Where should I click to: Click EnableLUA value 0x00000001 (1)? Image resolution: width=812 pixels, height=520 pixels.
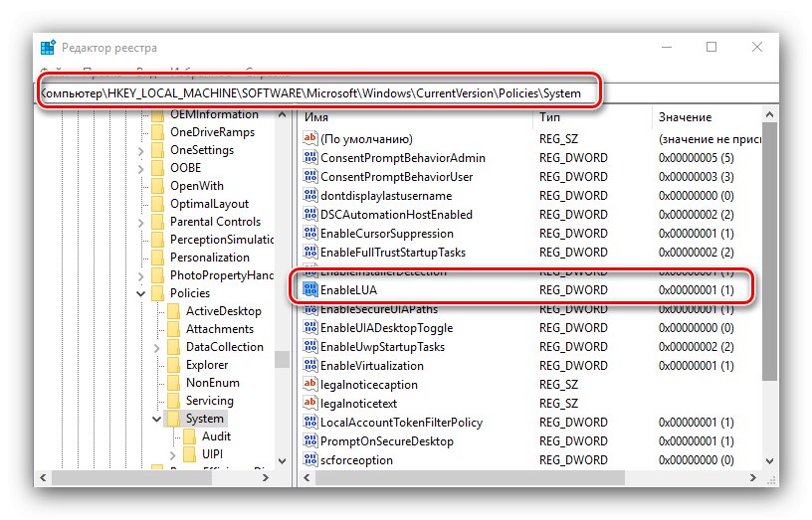click(696, 289)
